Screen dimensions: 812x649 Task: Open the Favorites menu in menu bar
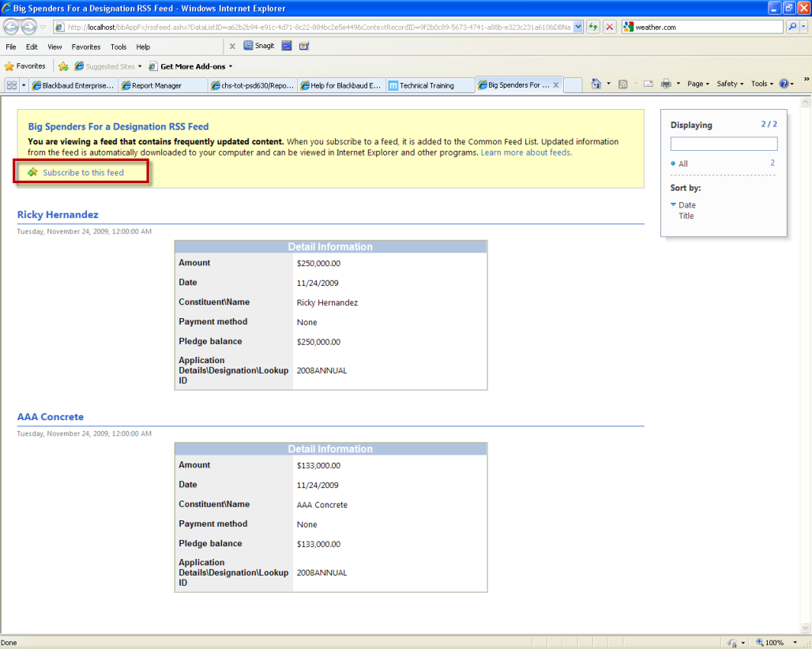coord(85,47)
